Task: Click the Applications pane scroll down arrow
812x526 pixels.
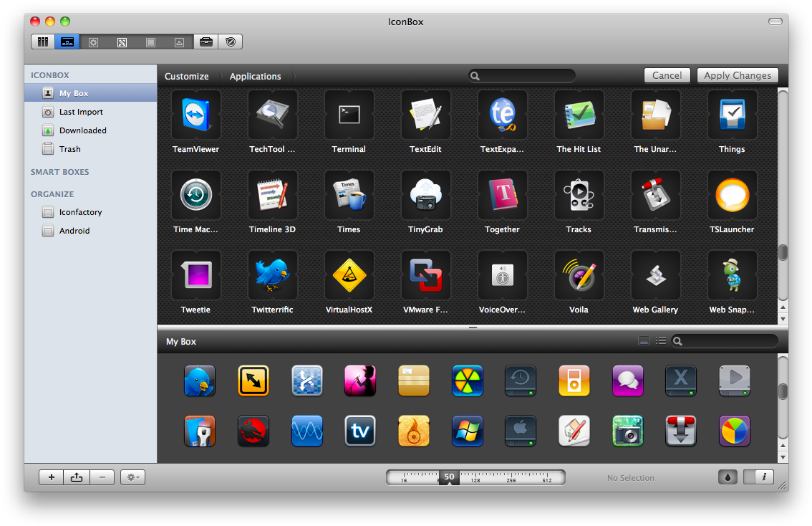Action: [x=783, y=319]
